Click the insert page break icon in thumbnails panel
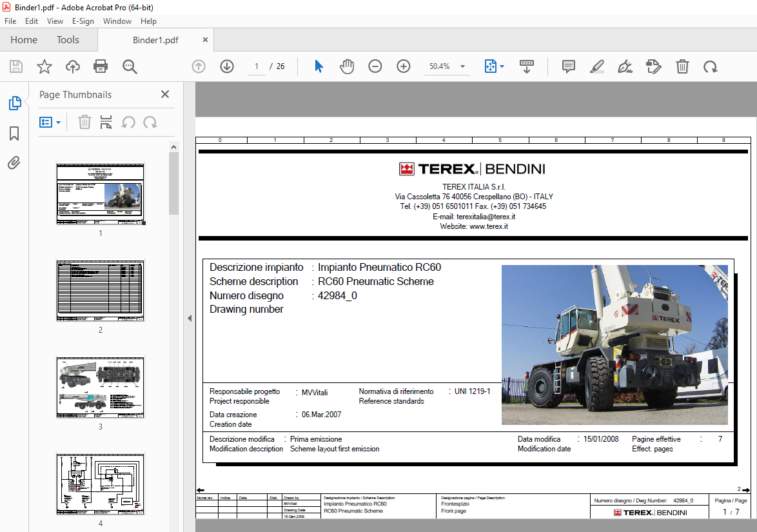This screenshot has height=532, width=757. coord(106,122)
